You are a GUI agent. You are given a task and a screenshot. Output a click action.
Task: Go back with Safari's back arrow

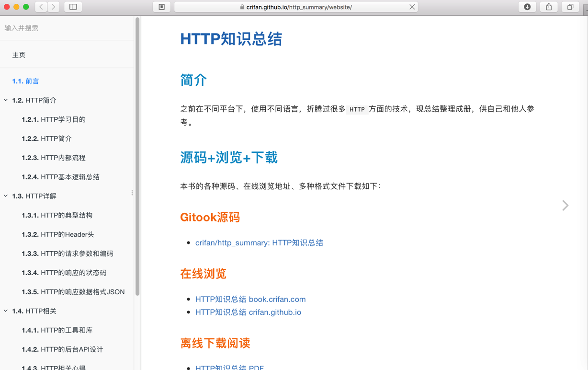point(41,7)
